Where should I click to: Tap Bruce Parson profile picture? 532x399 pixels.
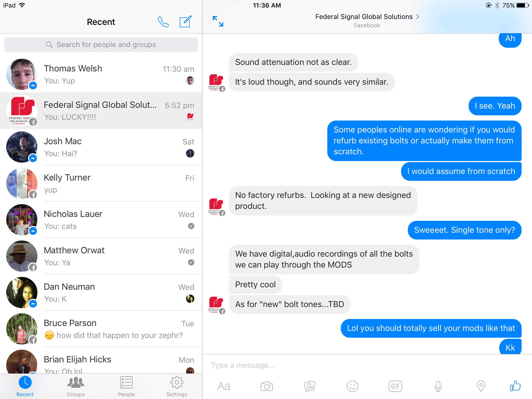click(22, 329)
